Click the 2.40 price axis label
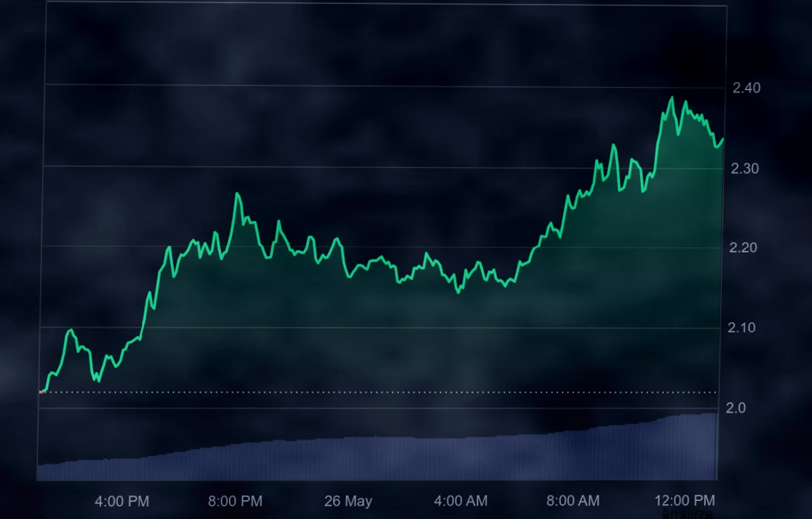 pos(746,88)
